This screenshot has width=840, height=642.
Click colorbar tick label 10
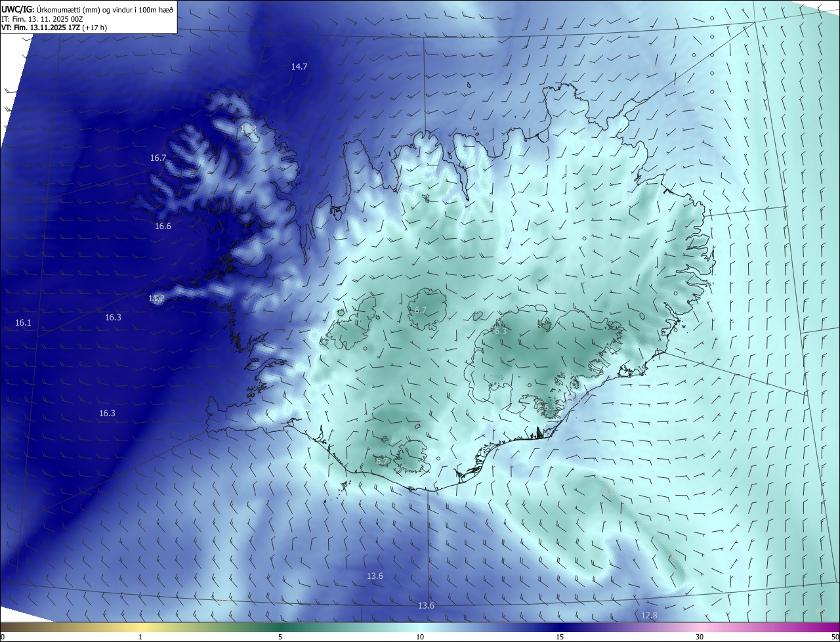pyautogui.click(x=420, y=637)
